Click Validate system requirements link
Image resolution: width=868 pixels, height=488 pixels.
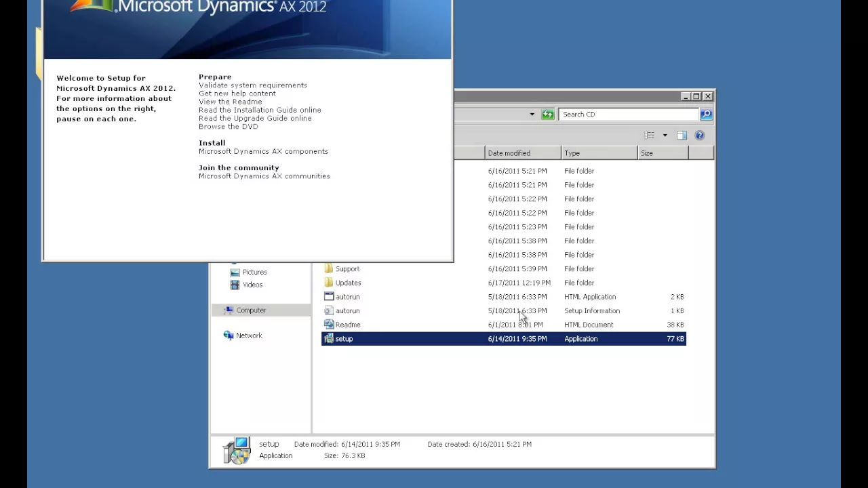click(x=253, y=85)
